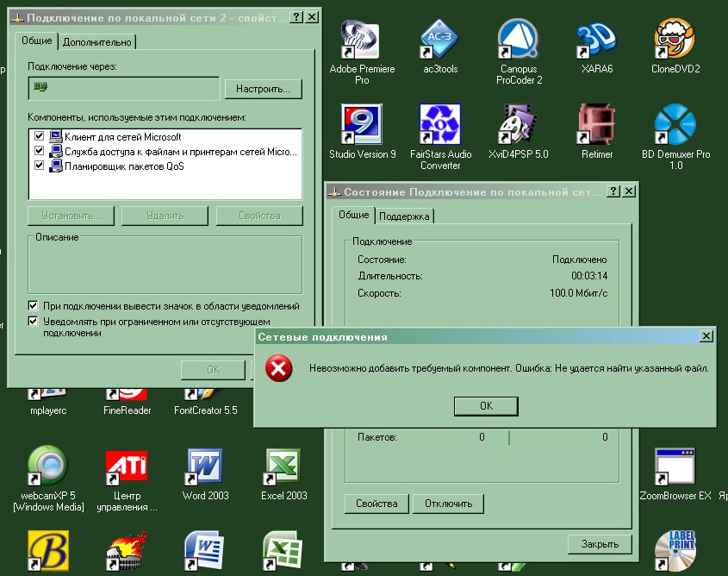Select the Клиент для сетей Microsoft row text
Screen dimensions: 728x576
point(122,137)
